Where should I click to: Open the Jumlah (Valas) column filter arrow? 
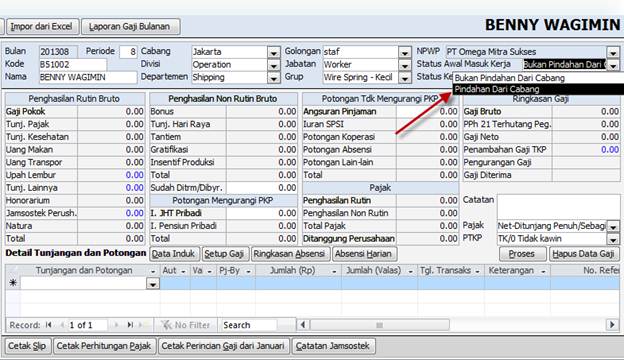point(411,271)
